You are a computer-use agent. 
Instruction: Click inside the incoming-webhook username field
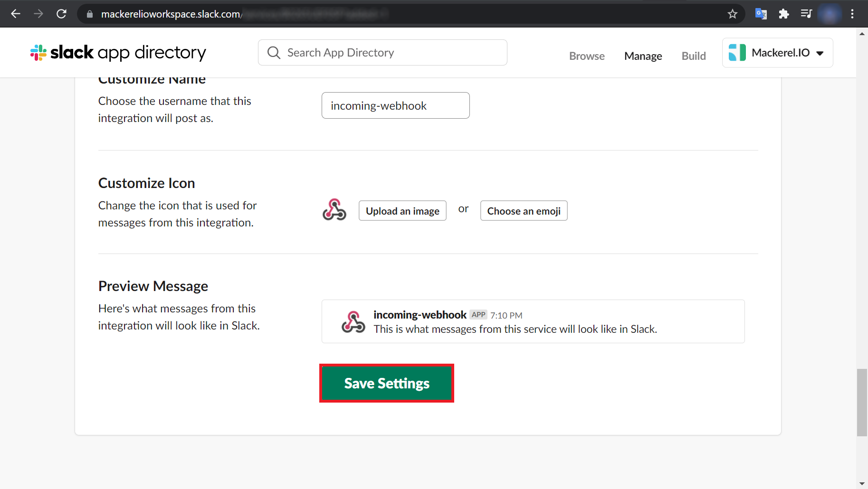click(x=395, y=105)
